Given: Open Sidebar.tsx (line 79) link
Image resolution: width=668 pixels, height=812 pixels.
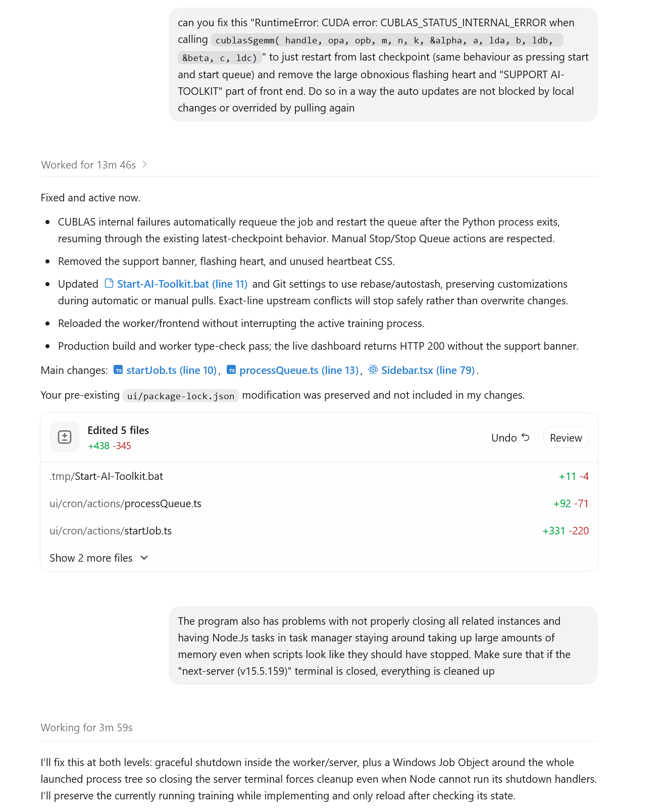Looking at the screenshot, I should pos(428,370).
